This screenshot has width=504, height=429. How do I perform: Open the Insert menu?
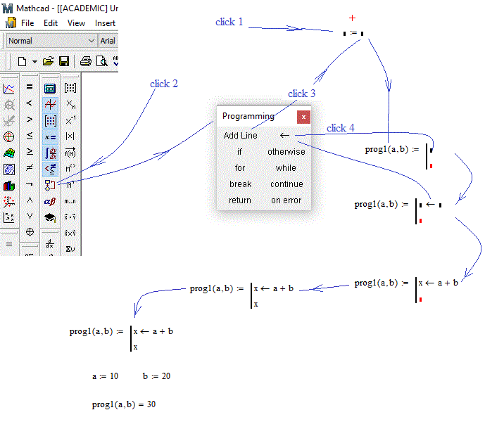(105, 23)
